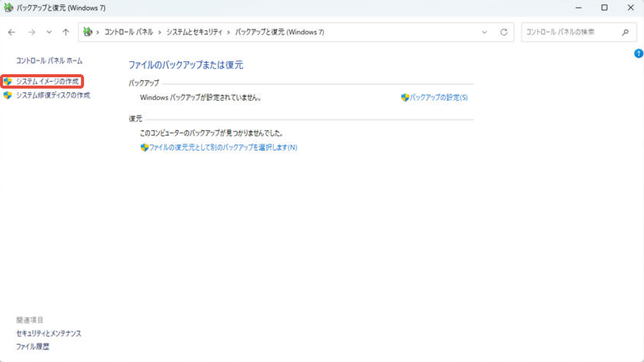Screen dimensions: 644x362
Task: Go up one level arrow
Action: coord(66,32)
